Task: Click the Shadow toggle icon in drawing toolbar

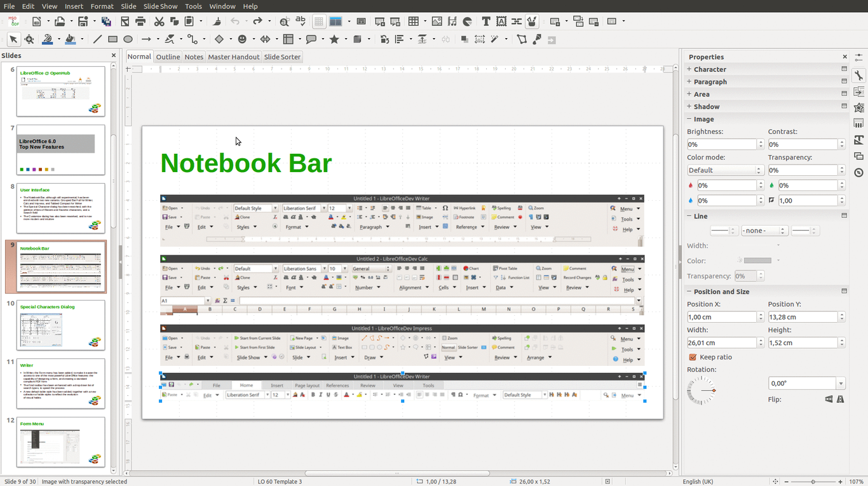Action: click(x=465, y=39)
